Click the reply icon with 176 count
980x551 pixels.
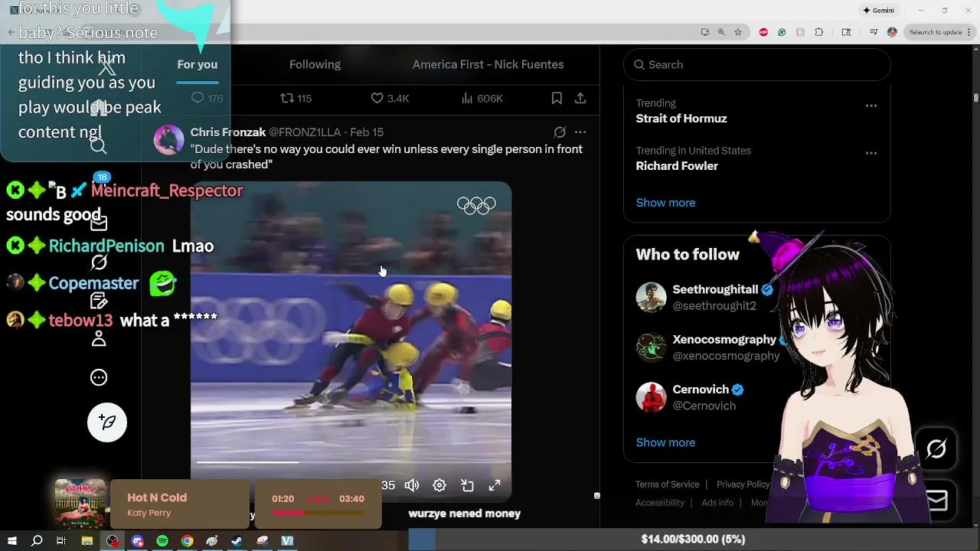pyautogui.click(x=207, y=98)
